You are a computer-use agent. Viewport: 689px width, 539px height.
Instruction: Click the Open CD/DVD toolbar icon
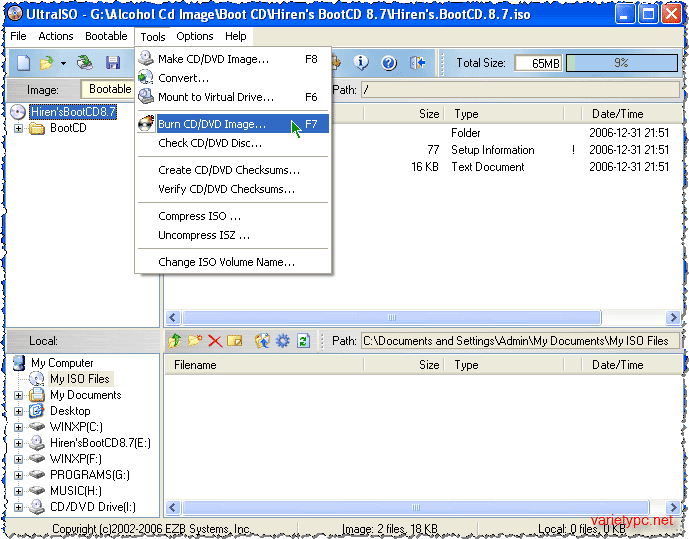pyautogui.click(x=85, y=62)
